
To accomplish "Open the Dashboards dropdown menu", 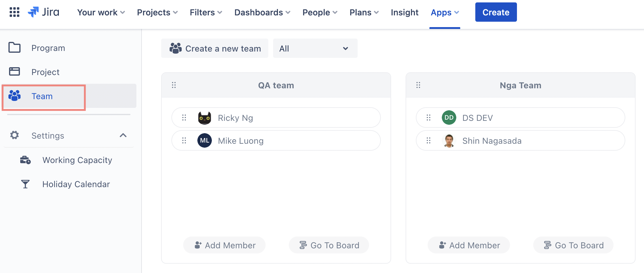I will pyautogui.click(x=262, y=12).
